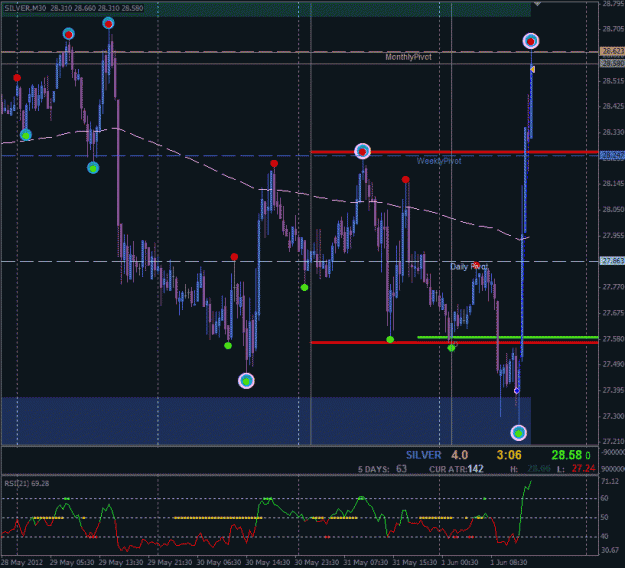625x568 pixels.
Task: Click the blue weekly pivot price tag on axis
Action: tap(612, 155)
